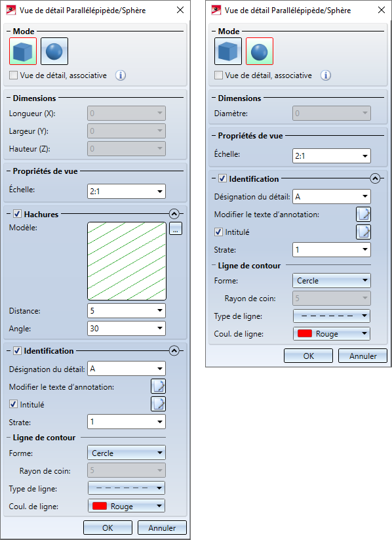The height and width of the screenshot is (540, 392).
Task: Click edit icon next to Intitulé in left dialog
Action: tap(159, 404)
